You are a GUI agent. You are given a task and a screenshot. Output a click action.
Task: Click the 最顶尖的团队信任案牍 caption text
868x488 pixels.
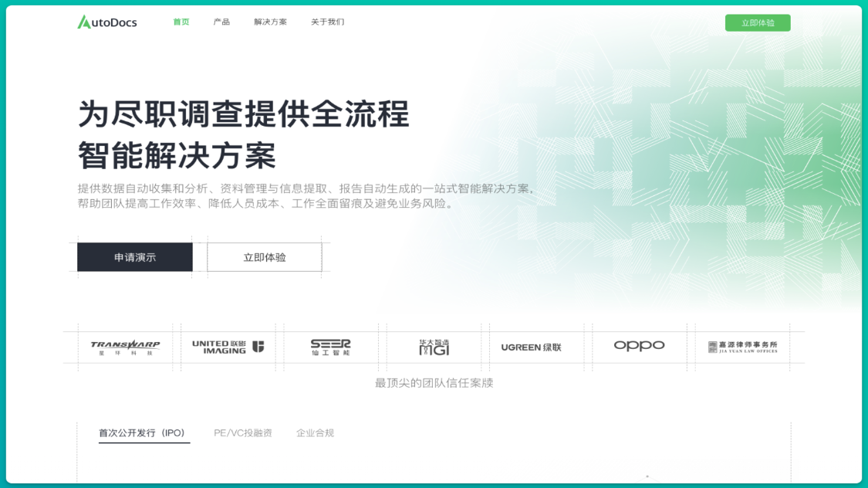click(434, 382)
